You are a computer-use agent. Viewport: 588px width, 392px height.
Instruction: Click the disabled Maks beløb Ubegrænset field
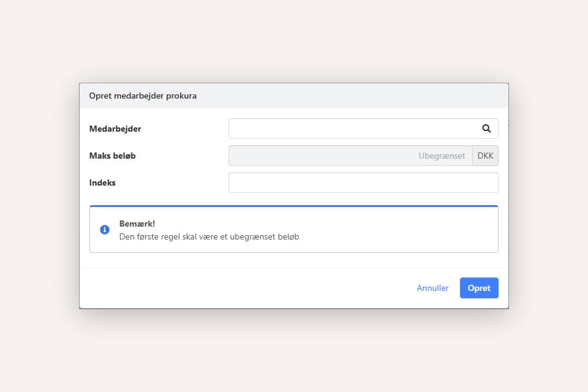[x=350, y=156]
